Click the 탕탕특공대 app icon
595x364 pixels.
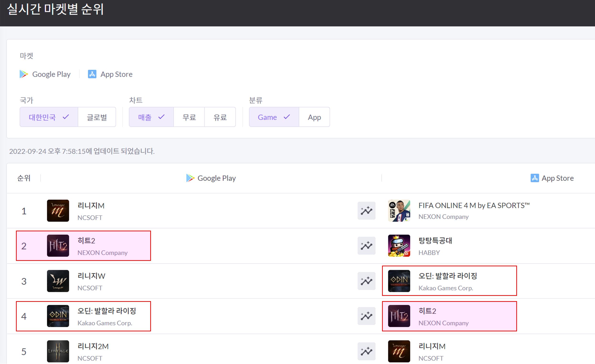[399, 246]
